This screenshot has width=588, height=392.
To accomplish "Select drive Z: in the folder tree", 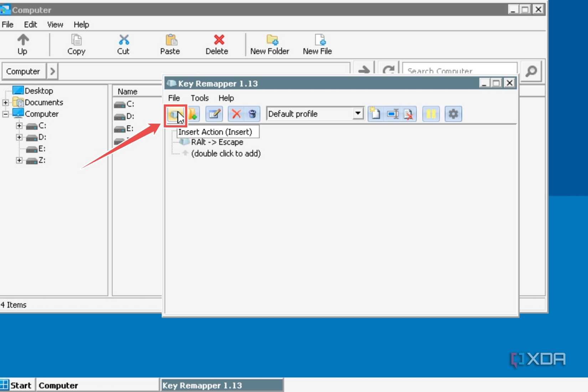I will pos(42,160).
